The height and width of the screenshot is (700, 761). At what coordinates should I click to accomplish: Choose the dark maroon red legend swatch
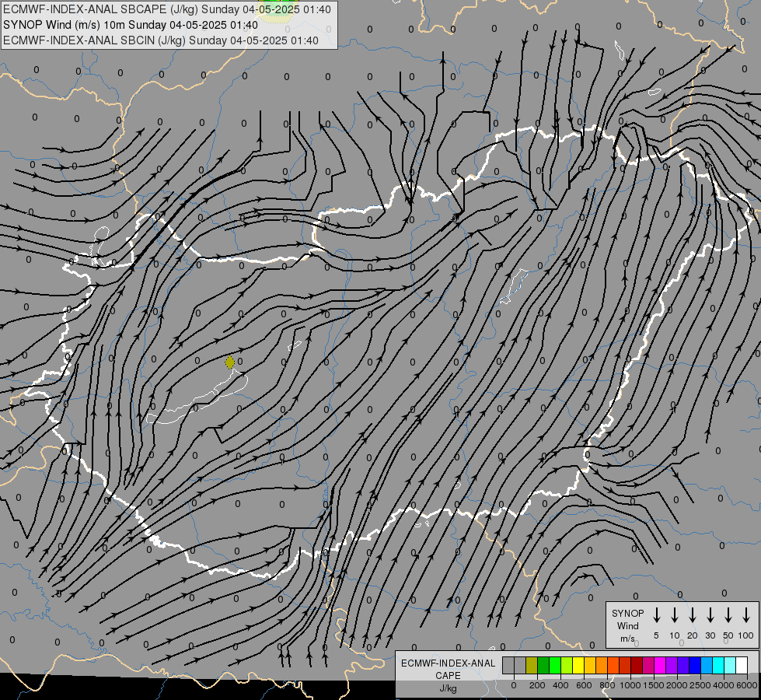tap(637, 666)
